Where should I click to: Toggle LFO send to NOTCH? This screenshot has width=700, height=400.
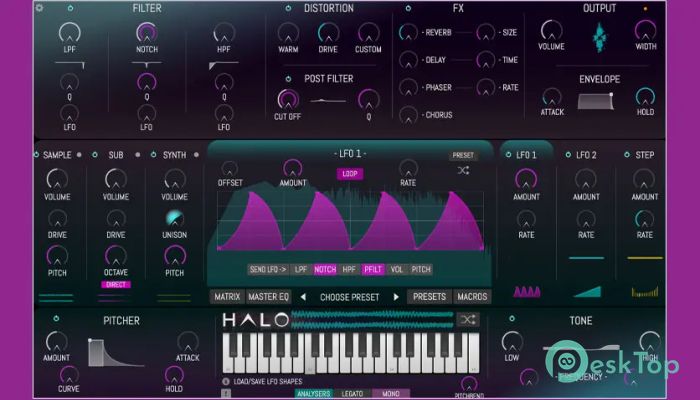[325, 269]
